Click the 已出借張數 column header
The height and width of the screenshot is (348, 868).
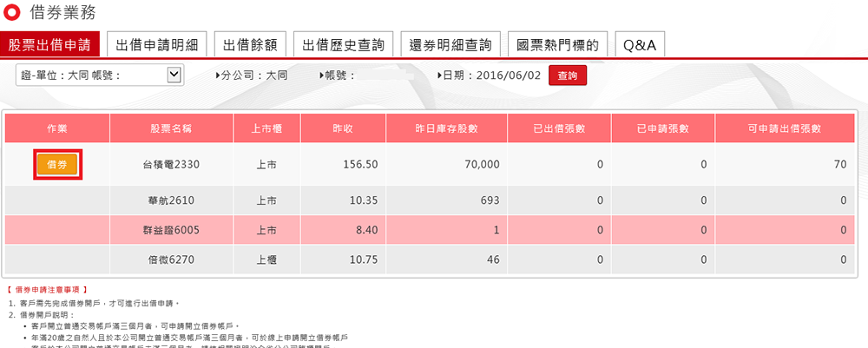tap(559, 128)
